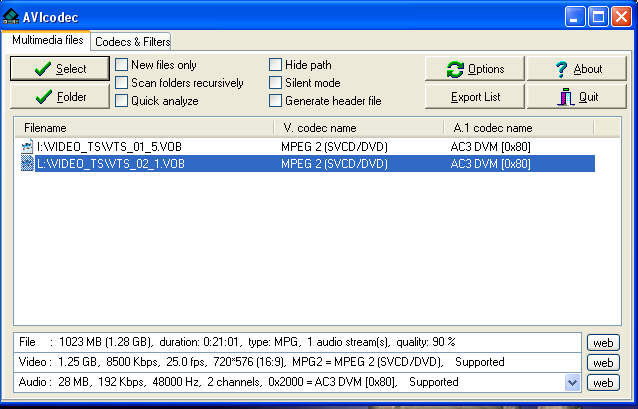
Task: Sort by V. codec name column header
Action: [359, 128]
